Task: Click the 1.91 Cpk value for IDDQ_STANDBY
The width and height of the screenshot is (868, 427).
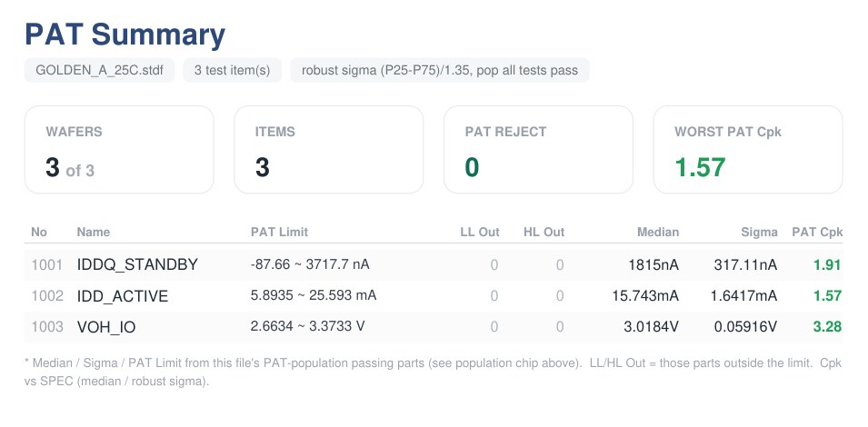Action: (x=827, y=265)
